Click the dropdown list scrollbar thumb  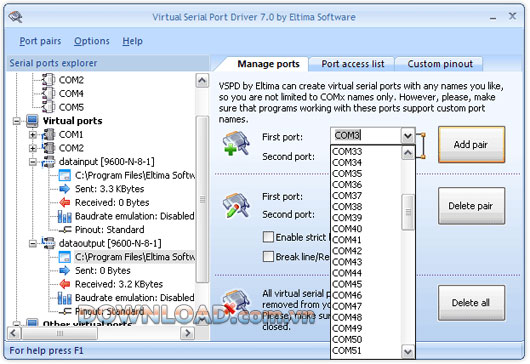pos(408,212)
